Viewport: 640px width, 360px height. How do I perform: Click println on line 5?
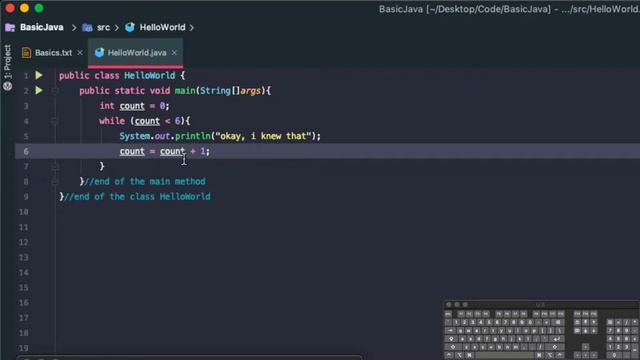click(x=193, y=136)
